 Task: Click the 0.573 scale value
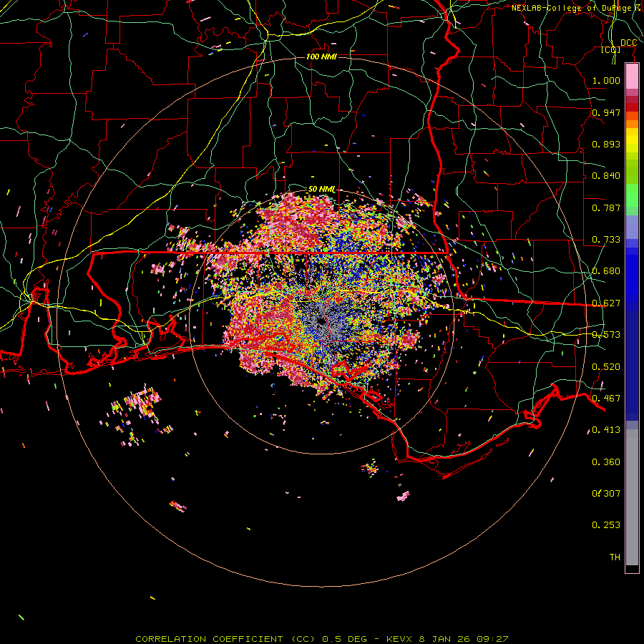pyautogui.click(x=606, y=335)
